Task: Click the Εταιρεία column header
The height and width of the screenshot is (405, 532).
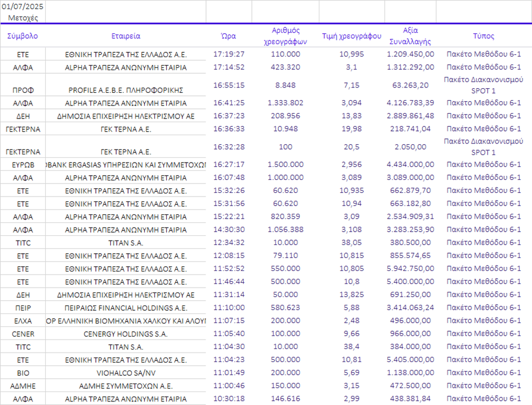Action: 126,36
